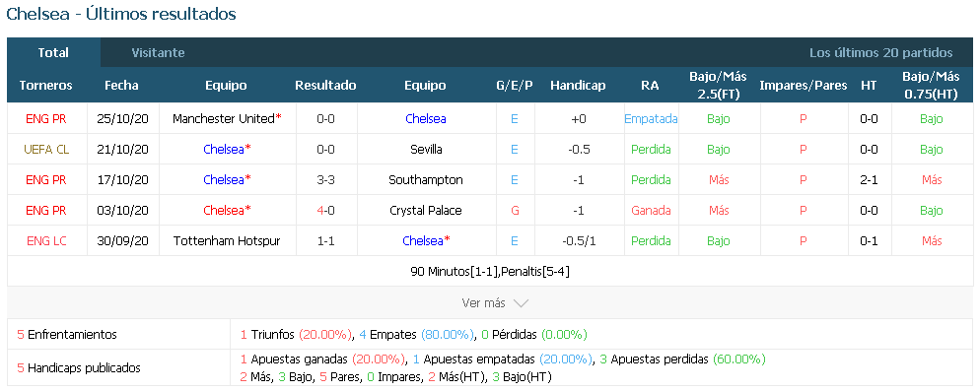The image size is (980, 392).
Task: Open Southampton team link
Action: pyautogui.click(x=426, y=180)
